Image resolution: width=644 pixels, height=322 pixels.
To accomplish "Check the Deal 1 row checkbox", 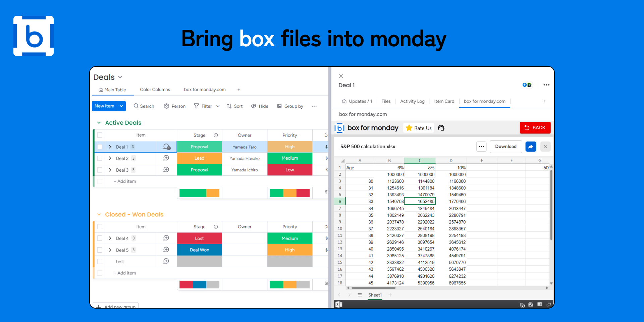I will coord(100,147).
